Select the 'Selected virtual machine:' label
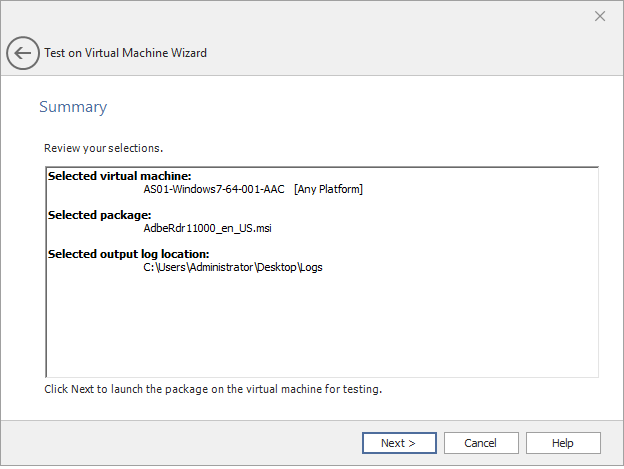 click(x=119, y=177)
